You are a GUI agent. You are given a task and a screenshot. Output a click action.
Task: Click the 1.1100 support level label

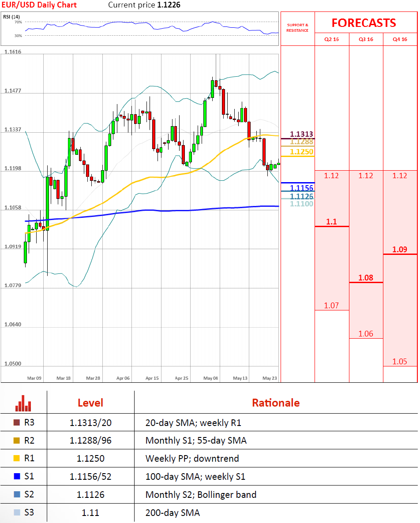(x=302, y=204)
